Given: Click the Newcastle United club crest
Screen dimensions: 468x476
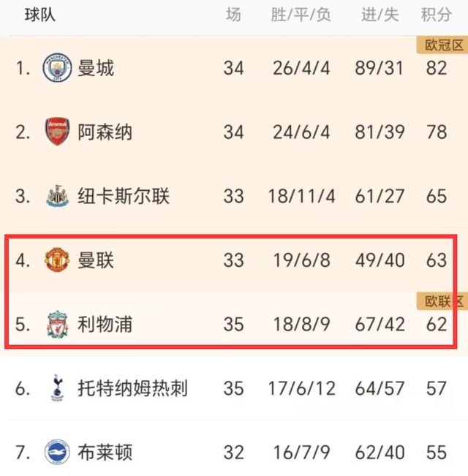Looking at the screenshot, I should click(56, 197).
